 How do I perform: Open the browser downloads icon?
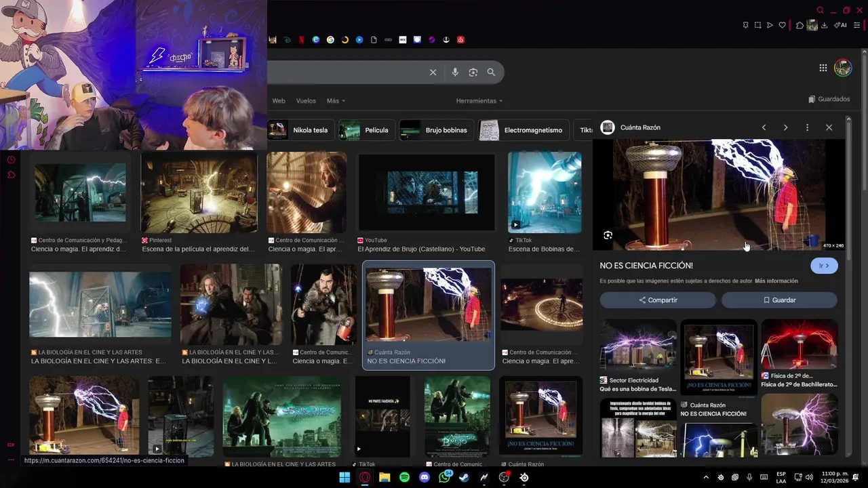tap(824, 25)
